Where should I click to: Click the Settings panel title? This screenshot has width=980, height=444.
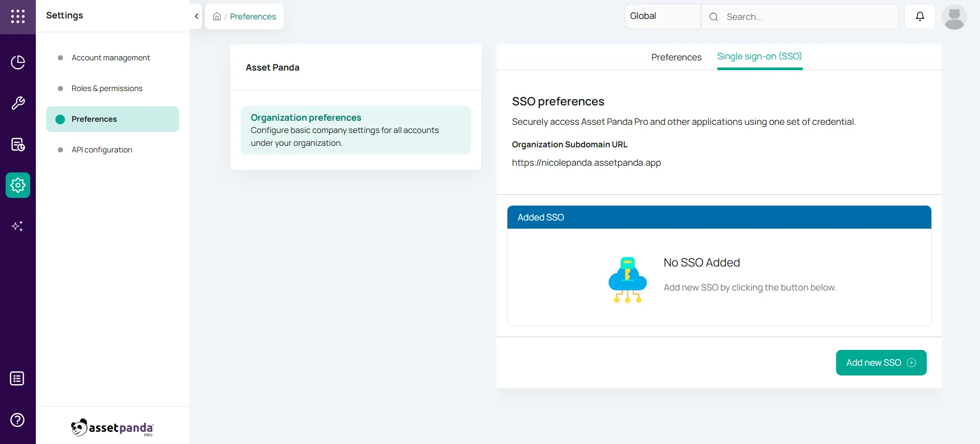(x=65, y=15)
